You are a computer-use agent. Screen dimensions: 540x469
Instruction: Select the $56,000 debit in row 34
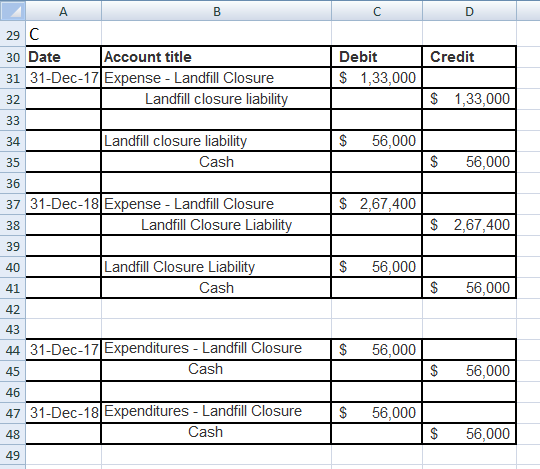(377, 141)
